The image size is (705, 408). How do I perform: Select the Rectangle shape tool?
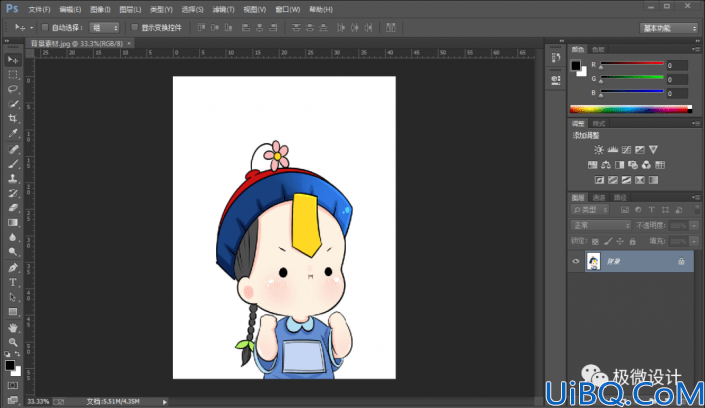point(13,312)
